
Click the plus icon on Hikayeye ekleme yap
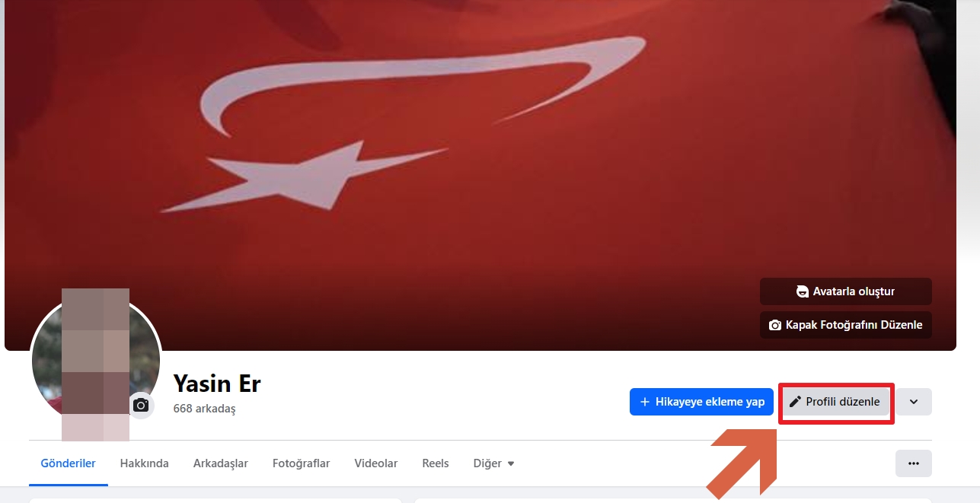pyautogui.click(x=645, y=402)
